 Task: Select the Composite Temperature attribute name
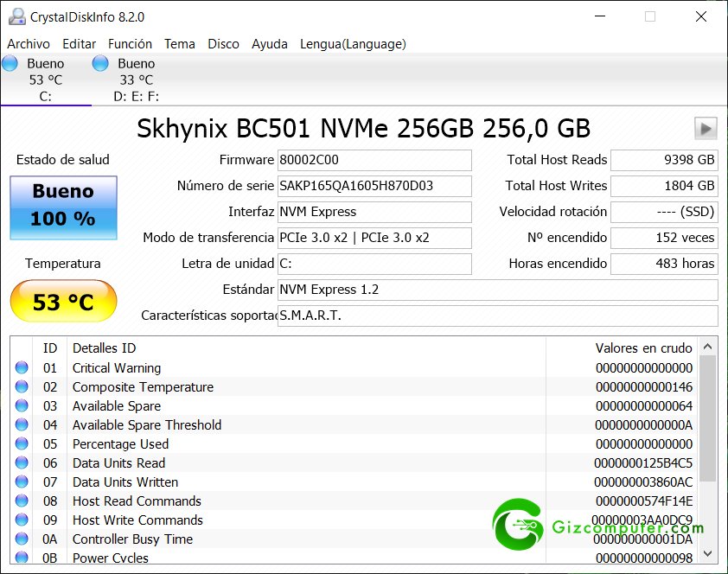pyautogui.click(x=143, y=387)
